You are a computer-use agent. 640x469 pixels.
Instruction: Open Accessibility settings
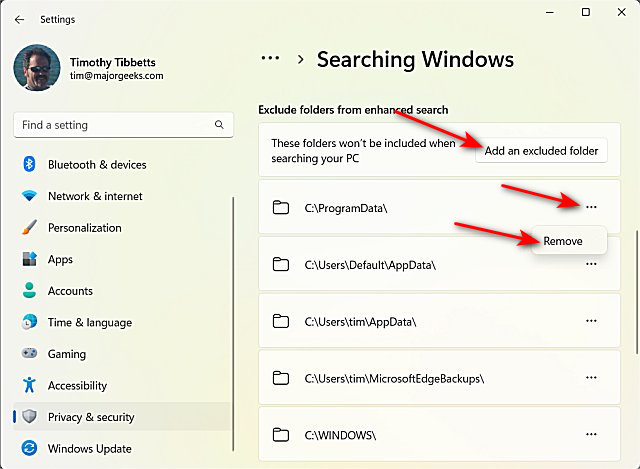[x=77, y=386]
